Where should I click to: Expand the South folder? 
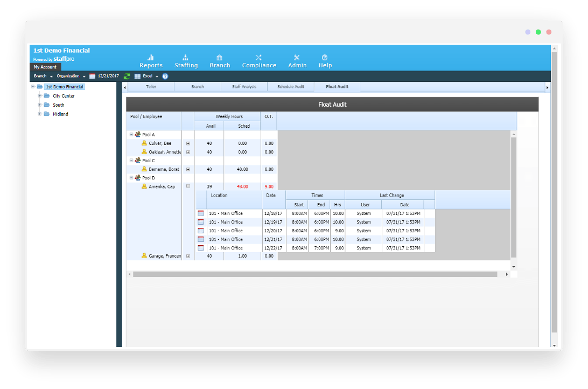(x=39, y=105)
